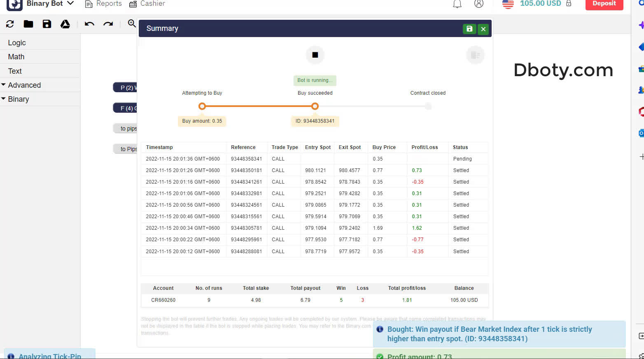Open the account profile icon
The height and width of the screenshot is (359, 644).
tap(478, 4)
